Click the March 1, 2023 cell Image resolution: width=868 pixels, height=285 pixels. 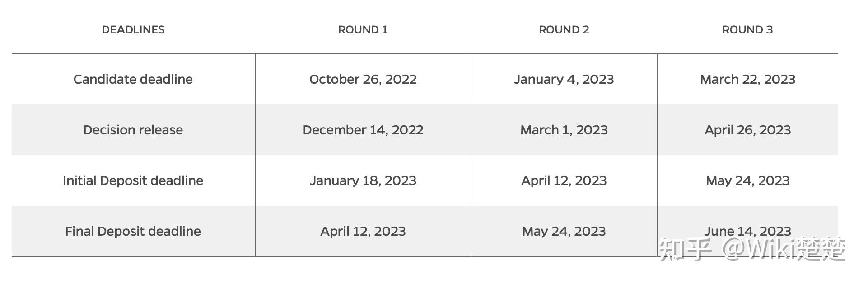(564, 130)
